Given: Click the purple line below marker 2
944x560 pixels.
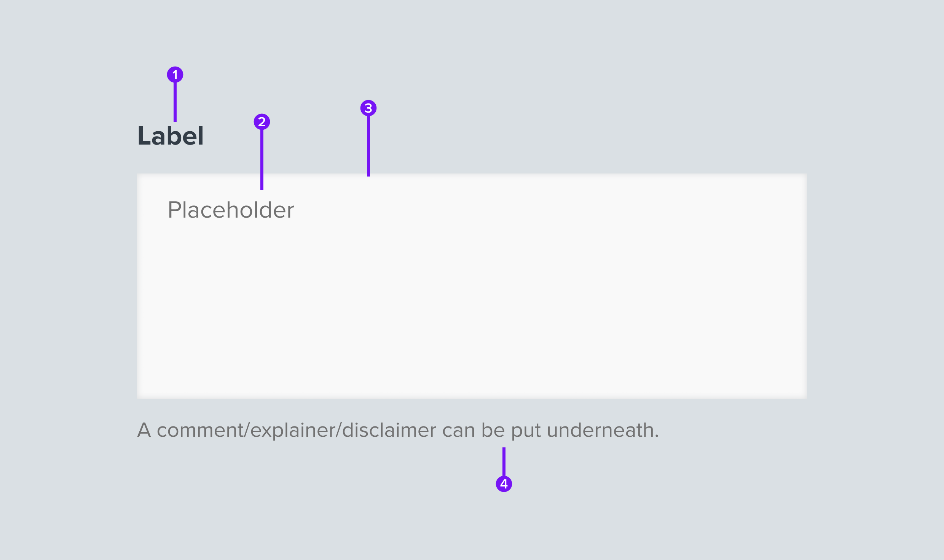Looking at the screenshot, I should tap(262, 160).
